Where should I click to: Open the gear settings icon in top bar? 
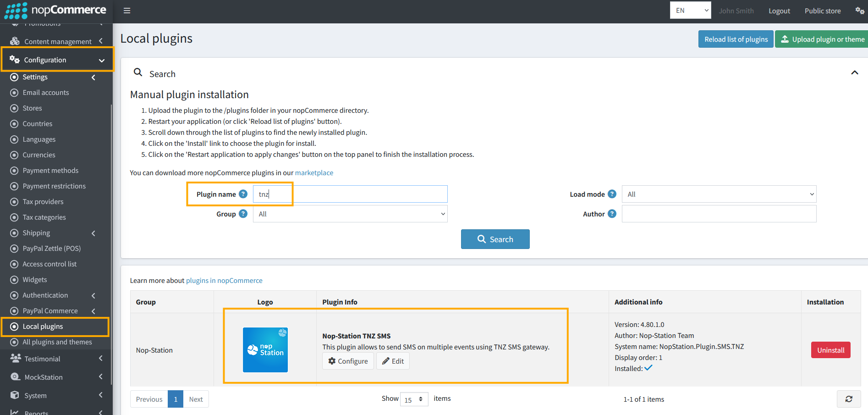[860, 11]
